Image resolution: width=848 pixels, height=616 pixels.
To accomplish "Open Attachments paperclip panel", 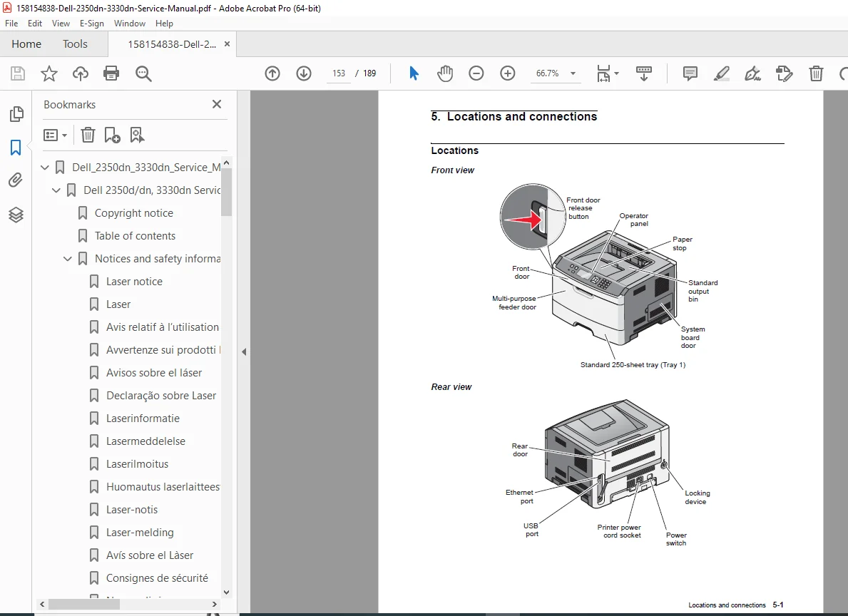I will 16,180.
